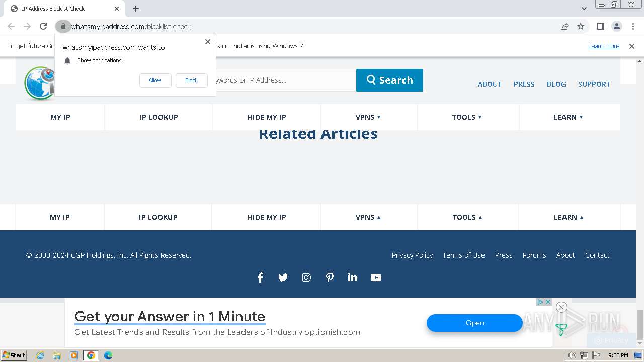This screenshot has width=644, height=362.
Task: Expand the TOOLS dropdown in top navigation
Action: 467,117
